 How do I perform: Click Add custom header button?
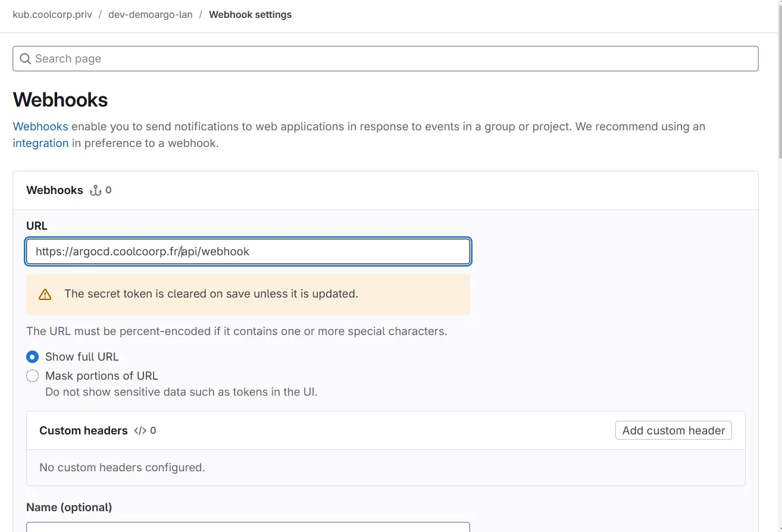point(674,430)
